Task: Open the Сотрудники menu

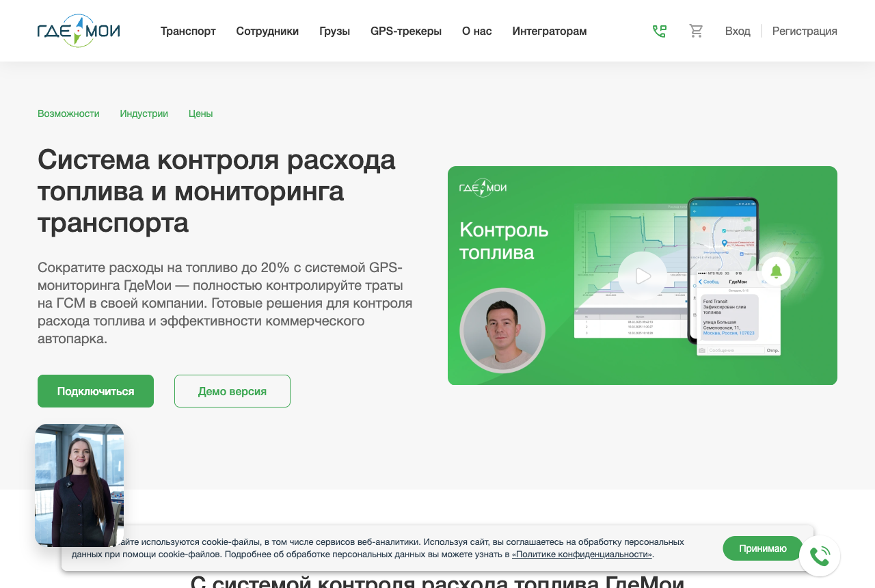Action: (267, 31)
